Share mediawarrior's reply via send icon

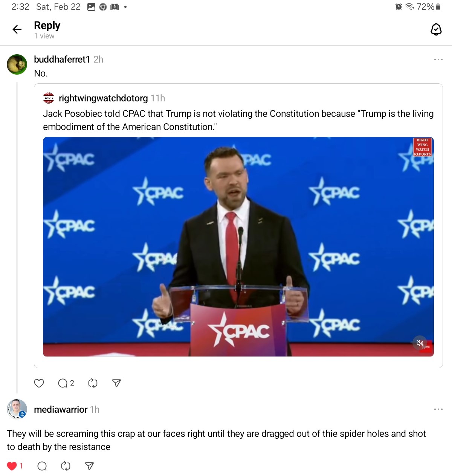tap(90, 466)
